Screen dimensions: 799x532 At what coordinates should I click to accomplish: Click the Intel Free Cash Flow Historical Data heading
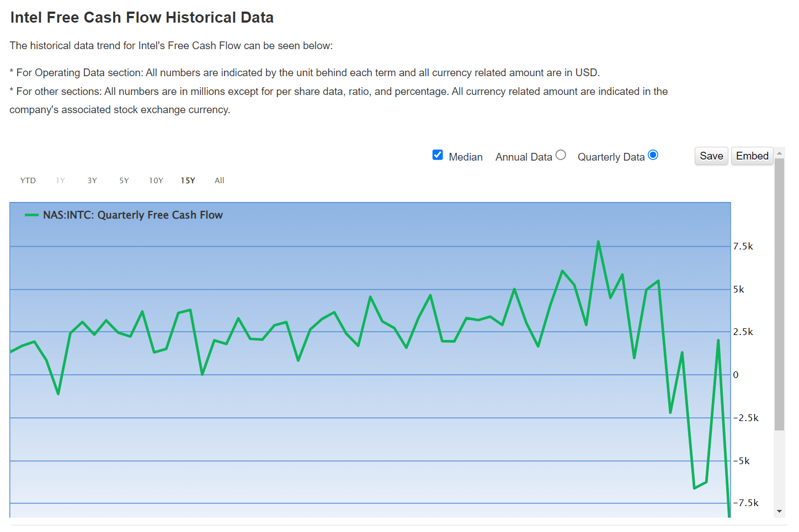[x=142, y=18]
